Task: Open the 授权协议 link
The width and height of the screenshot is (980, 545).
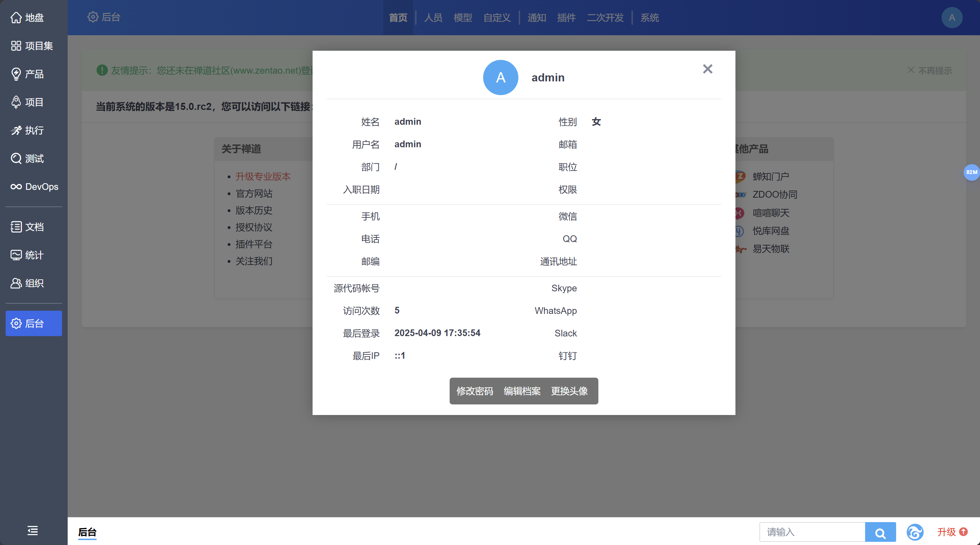Action: [x=254, y=228]
